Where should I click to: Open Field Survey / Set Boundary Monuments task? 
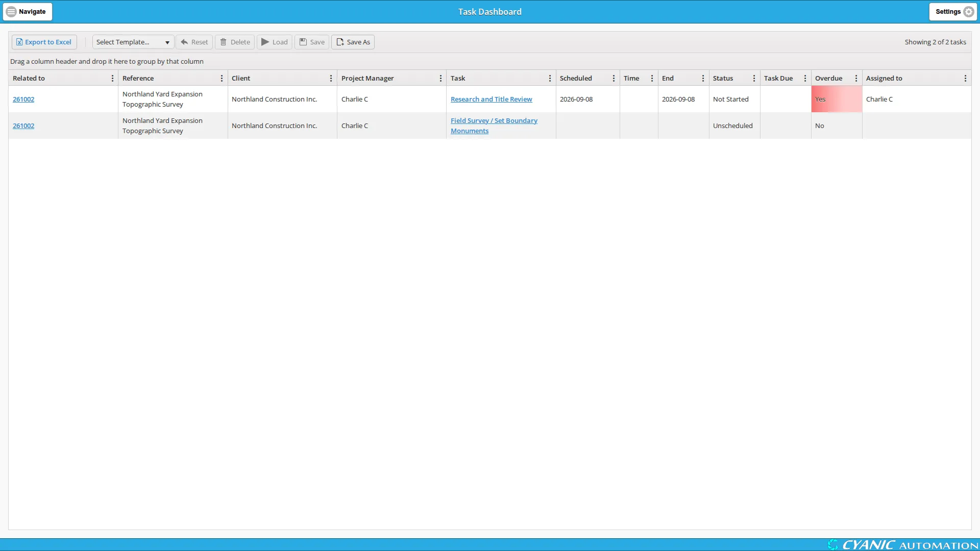pos(494,126)
